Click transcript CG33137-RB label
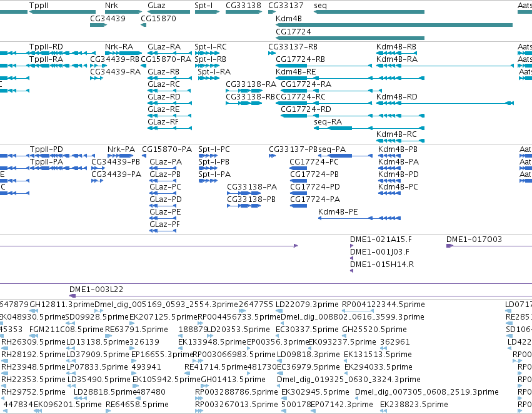Image resolution: width=532 pixels, height=414 pixels. (293, 46)
